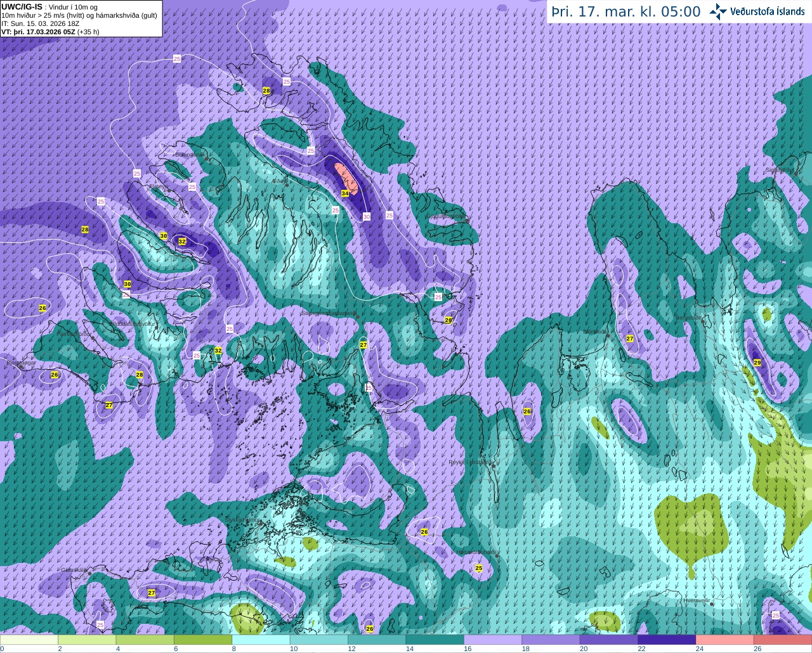The height and width of the screenshot is (653, 812).
Task: Click the yellow 29 marker near Bergstaðir
Action: (757, 362)
